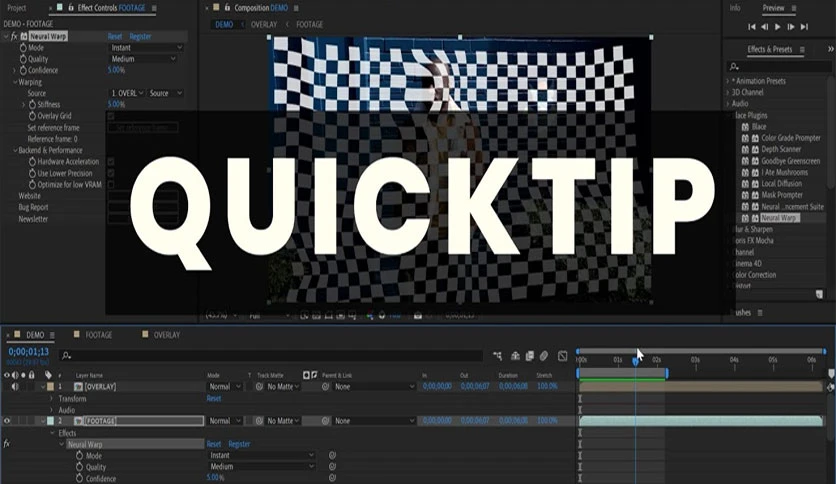
Task: Click the Use Lower Precision stopwatch
Action: [33, 173]
